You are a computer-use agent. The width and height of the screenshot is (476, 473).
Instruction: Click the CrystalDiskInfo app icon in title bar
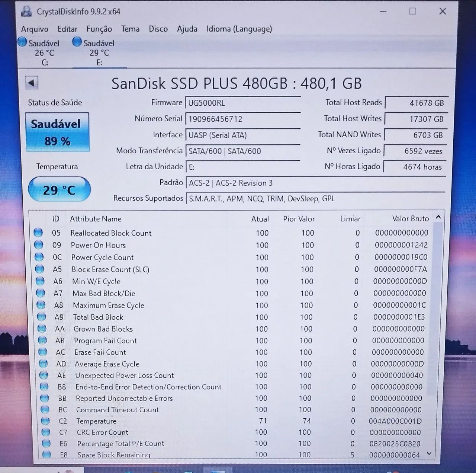26,11
